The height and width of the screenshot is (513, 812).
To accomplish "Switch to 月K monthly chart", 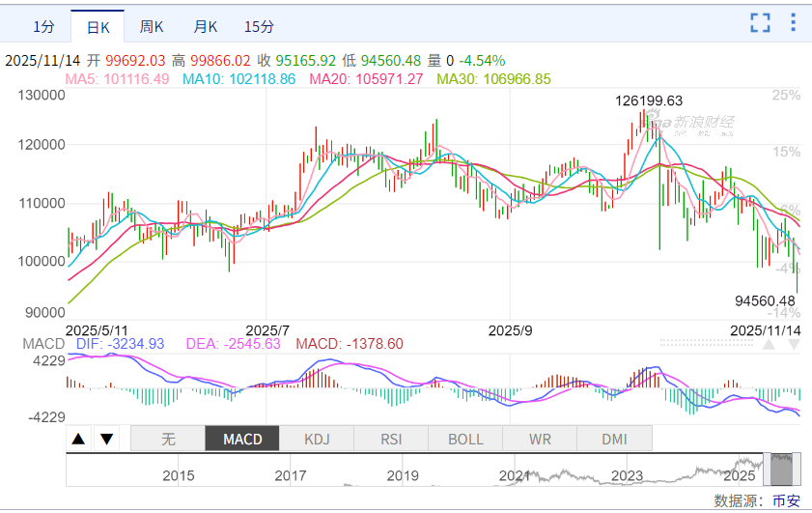I will point(206,26).
